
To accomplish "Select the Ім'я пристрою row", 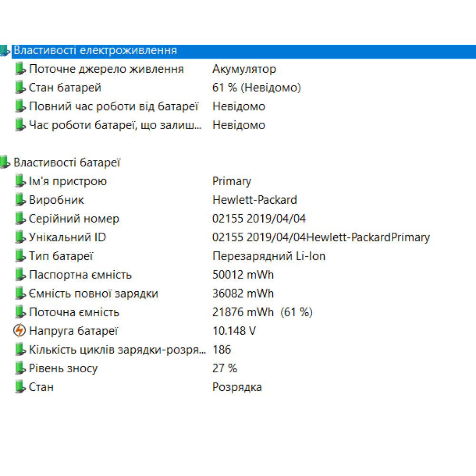I will pyautogui.click(x=68, y=181).
